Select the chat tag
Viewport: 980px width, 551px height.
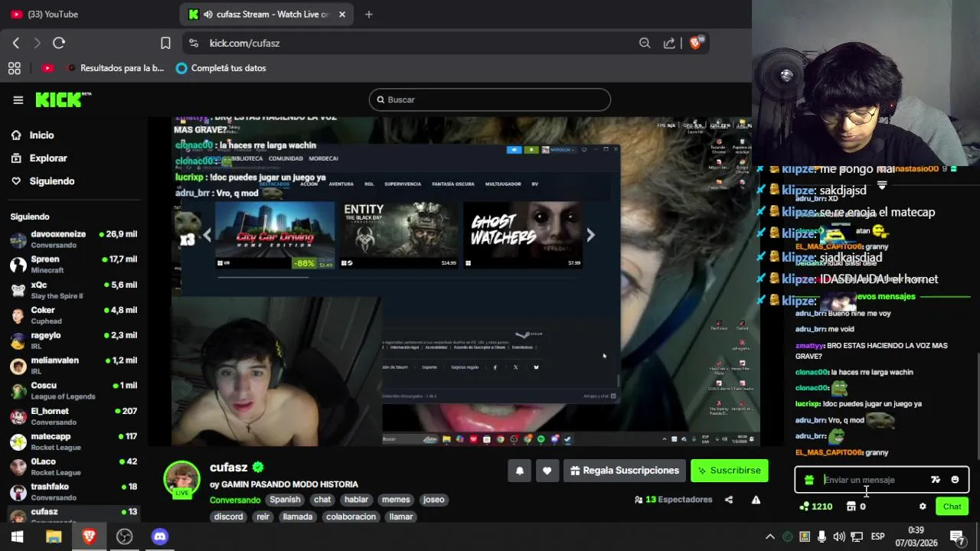(x=322, y=500)
